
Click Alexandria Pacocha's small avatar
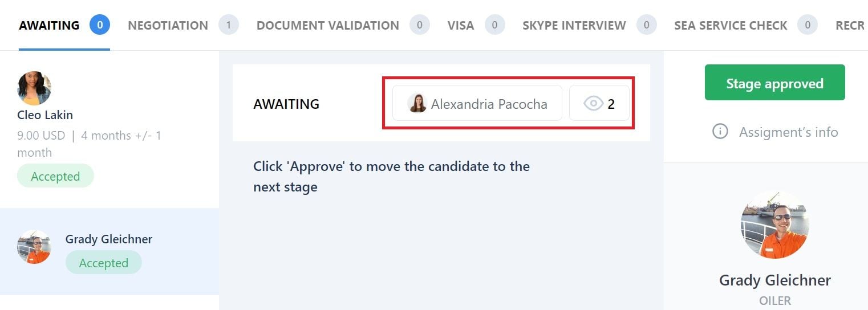pos(417,104)
